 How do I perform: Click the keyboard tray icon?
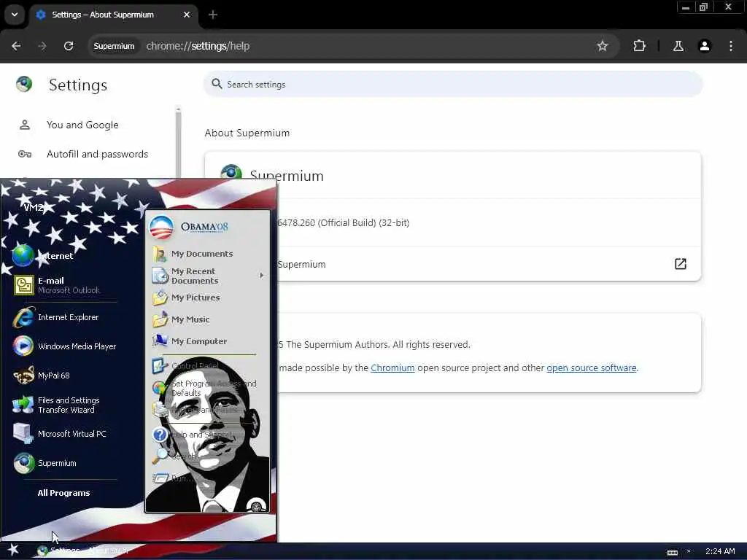(672, 552)
